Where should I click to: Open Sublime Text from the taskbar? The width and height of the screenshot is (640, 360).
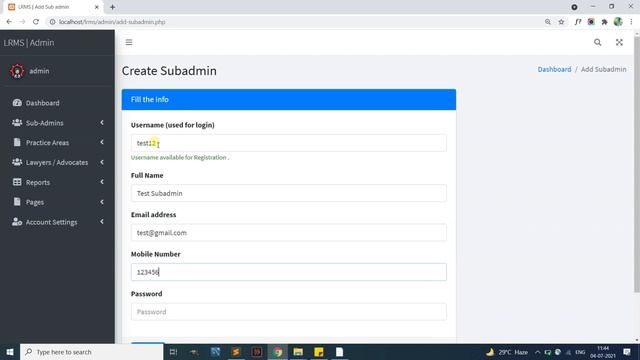236,352
